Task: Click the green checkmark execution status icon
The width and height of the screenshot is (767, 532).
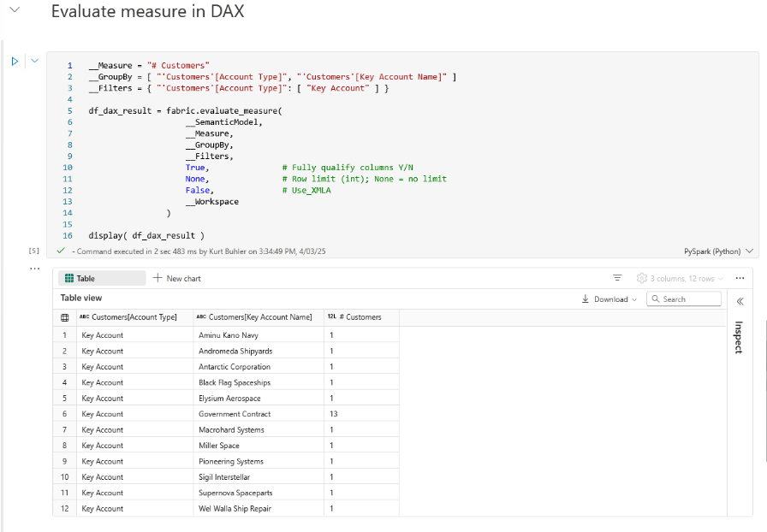Action: tap(60, 251)
